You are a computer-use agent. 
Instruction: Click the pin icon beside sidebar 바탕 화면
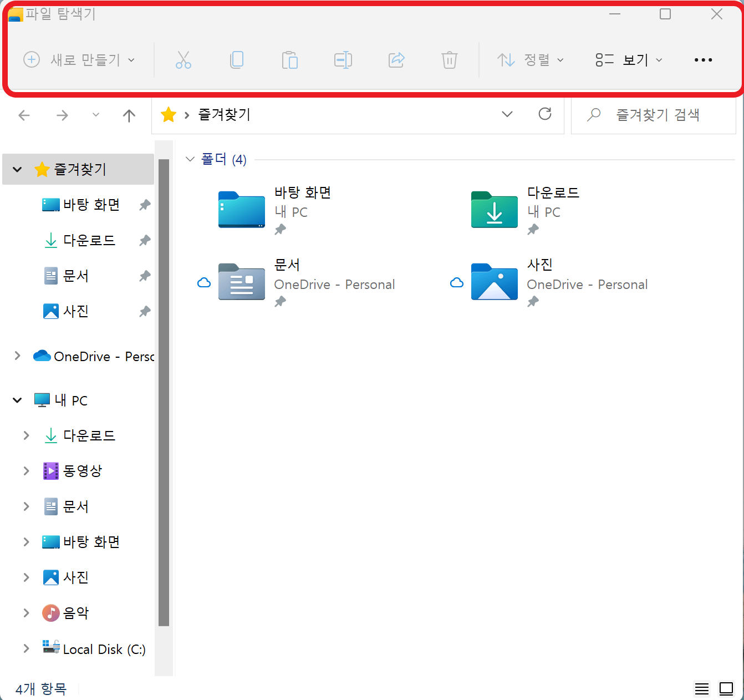[x=145, y=205]
